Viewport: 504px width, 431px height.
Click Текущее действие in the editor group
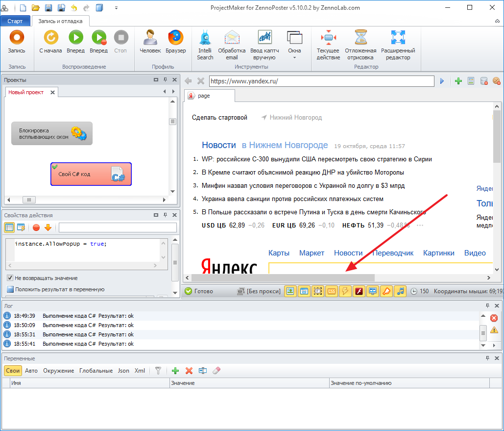tap(328, 45)
